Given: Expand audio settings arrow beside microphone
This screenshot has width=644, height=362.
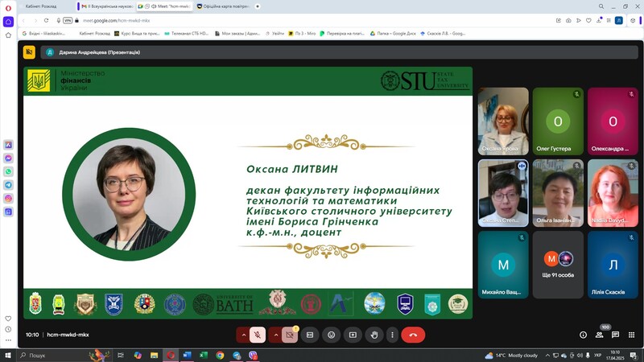Looking at the screenshot, I should coord(243,335).
